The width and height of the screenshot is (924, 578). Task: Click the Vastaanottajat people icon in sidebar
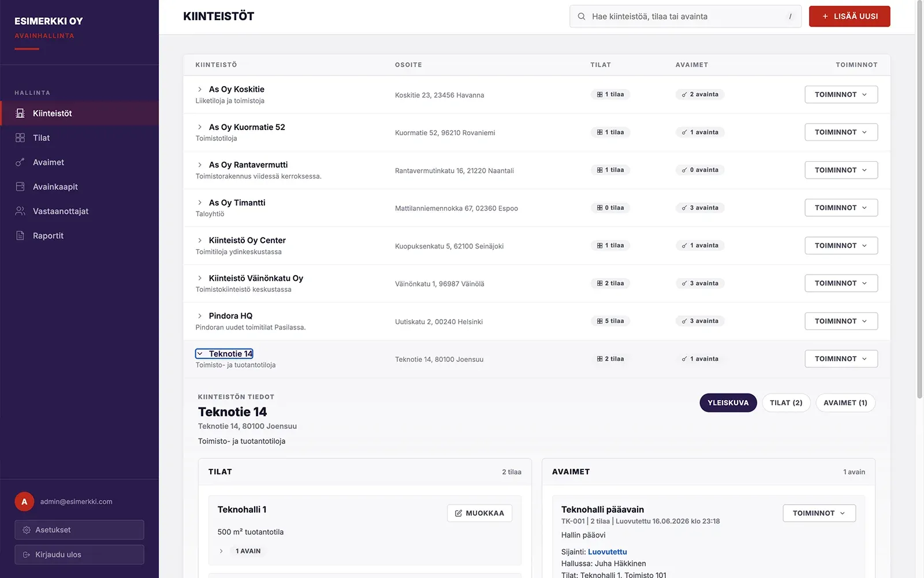(x=20, y=211)
